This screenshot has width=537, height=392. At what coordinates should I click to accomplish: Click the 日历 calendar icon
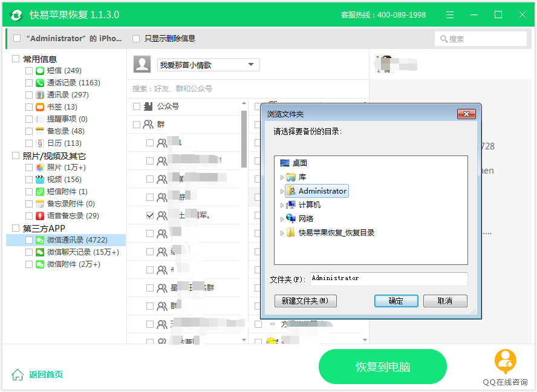pos(40,143)
